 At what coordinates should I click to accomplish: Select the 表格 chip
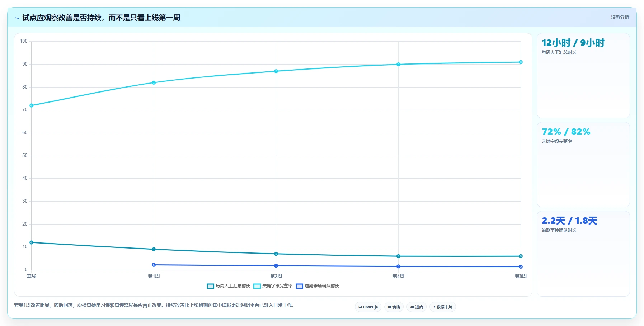coord(394,307)
